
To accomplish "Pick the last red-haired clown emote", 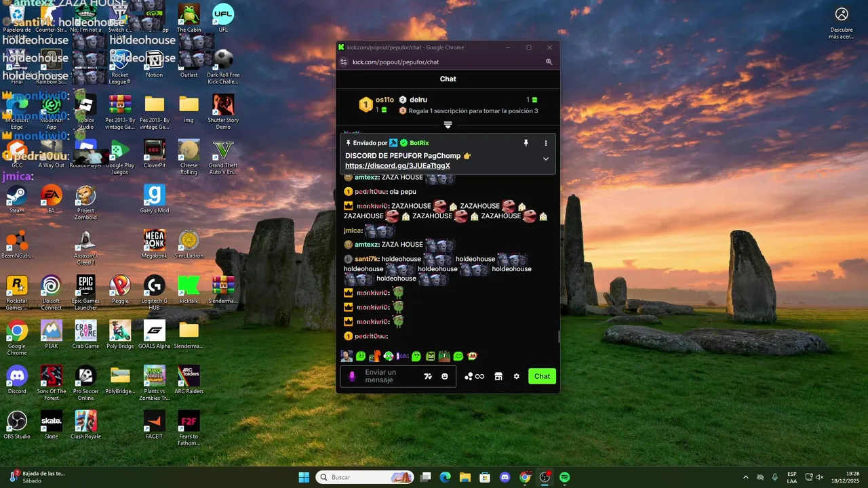I will coord(472,356).
